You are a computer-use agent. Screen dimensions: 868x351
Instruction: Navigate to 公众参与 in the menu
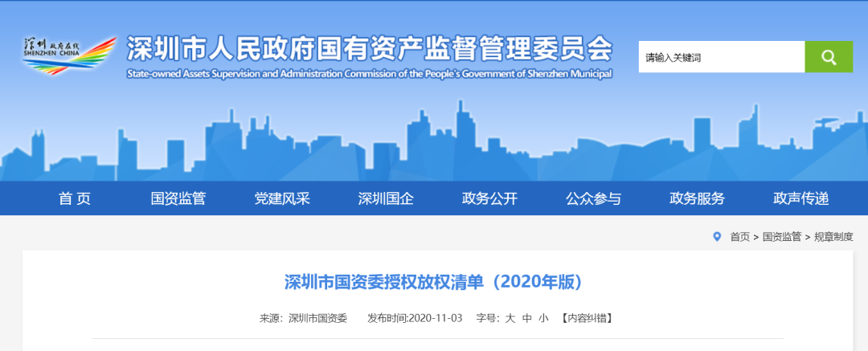(593, 198)
